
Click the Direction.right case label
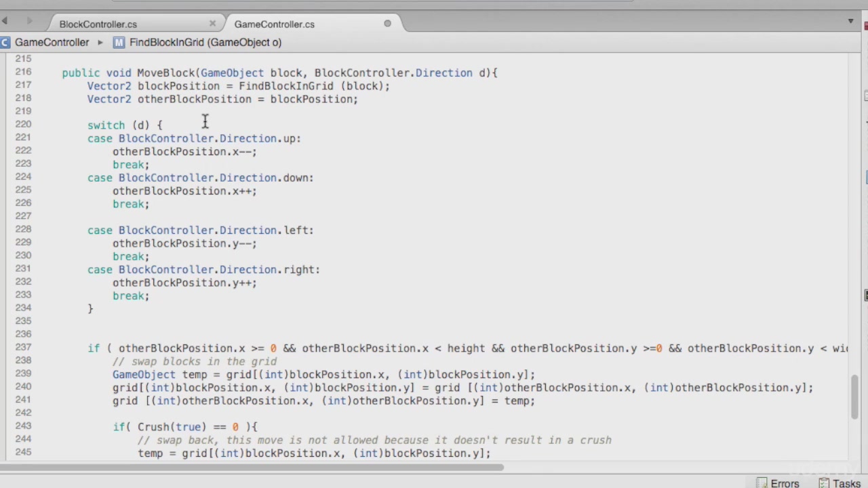203,270
